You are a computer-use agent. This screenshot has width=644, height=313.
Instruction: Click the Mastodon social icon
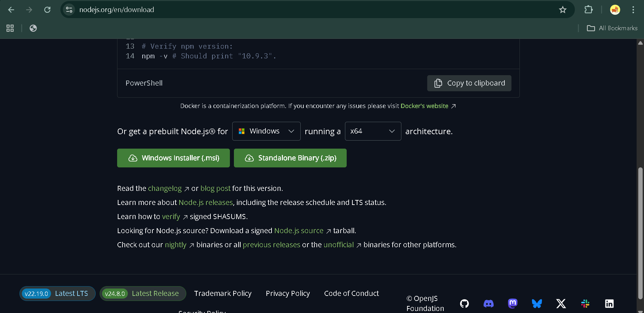click(x=512, y=303)
